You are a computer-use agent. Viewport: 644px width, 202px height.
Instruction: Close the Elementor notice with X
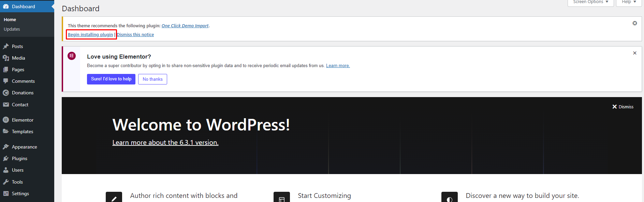634,53
